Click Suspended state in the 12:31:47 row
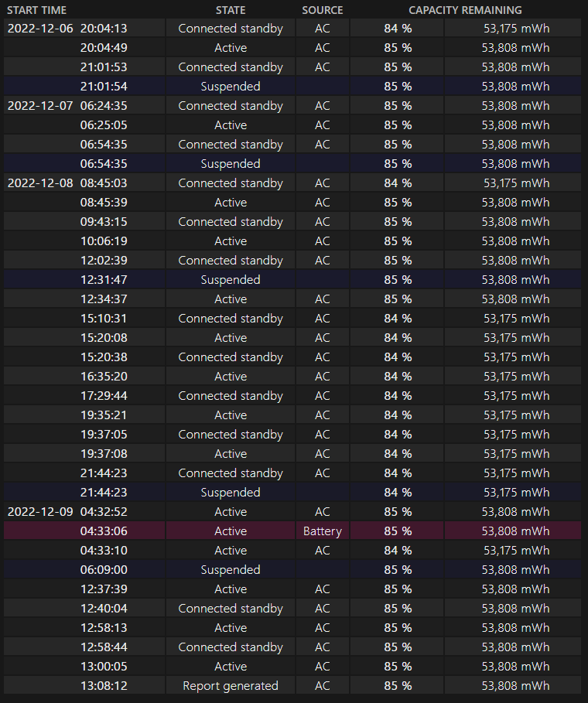 [231, 280]
